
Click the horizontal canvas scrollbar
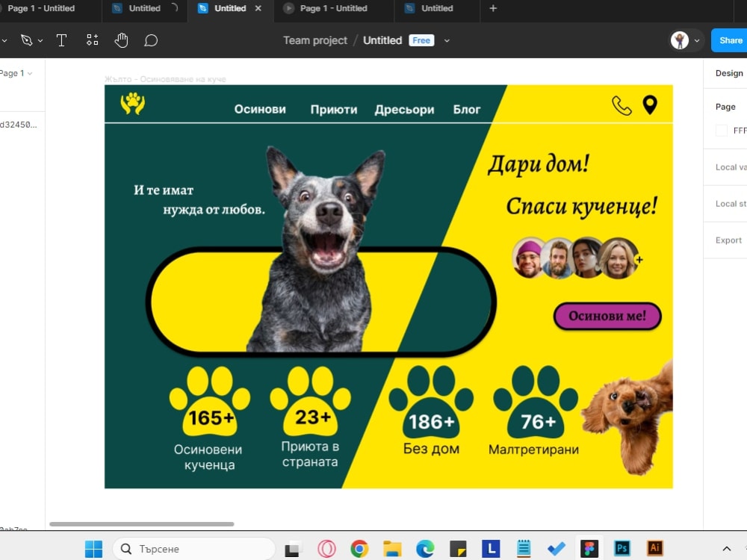[x=141, y=524]
